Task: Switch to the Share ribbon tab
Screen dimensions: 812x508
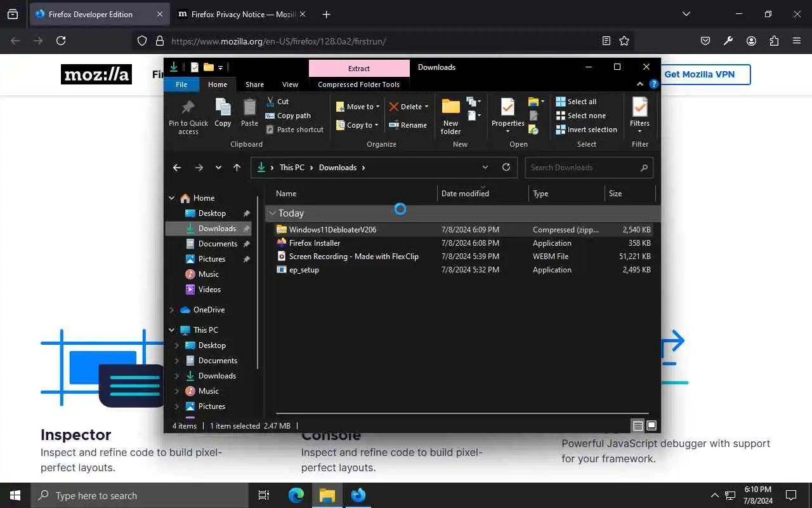Action: tap(254, 84)
